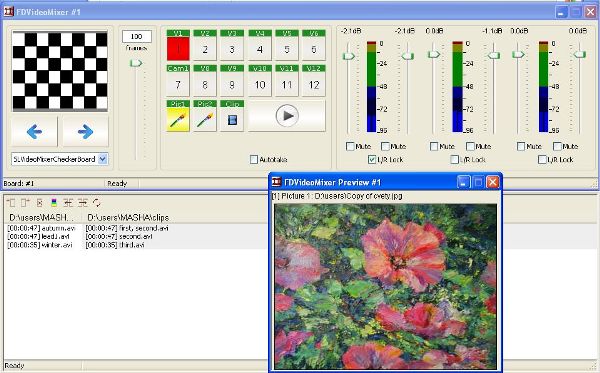Image resolution: width=600 pixels, height=373 pixels.
Task: Mute left channel of third audio meter
Action: point(521,146)
